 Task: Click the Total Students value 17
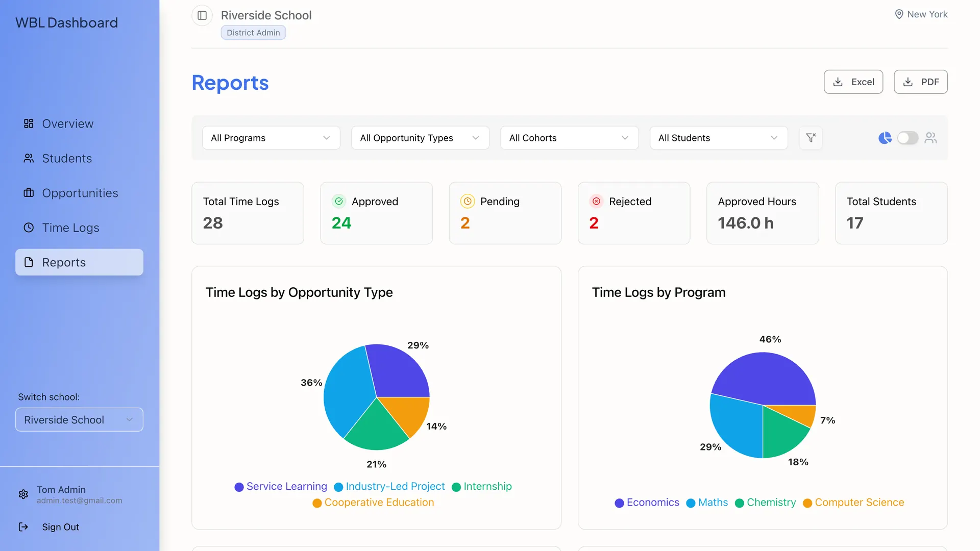click(855, 223)
